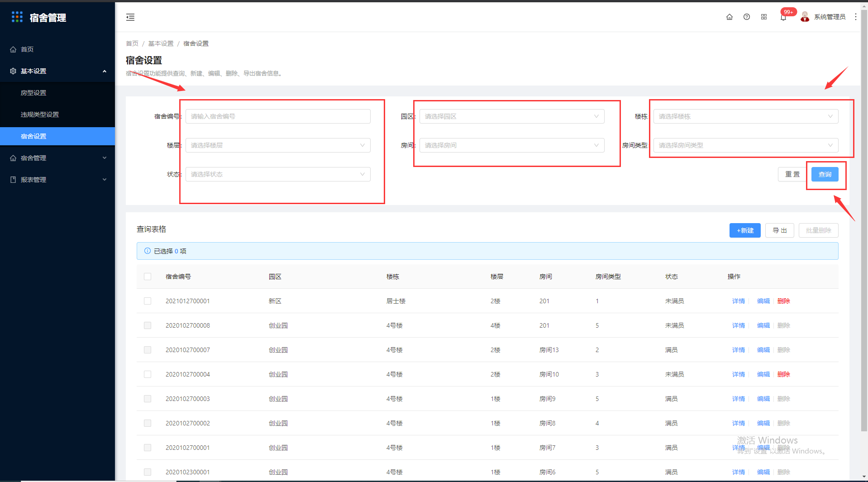This screenshot has height=482, width=868.
Task: Select 宿舍设置 in the sidebar
Action: pyautogui.click(x=57, y=136)
